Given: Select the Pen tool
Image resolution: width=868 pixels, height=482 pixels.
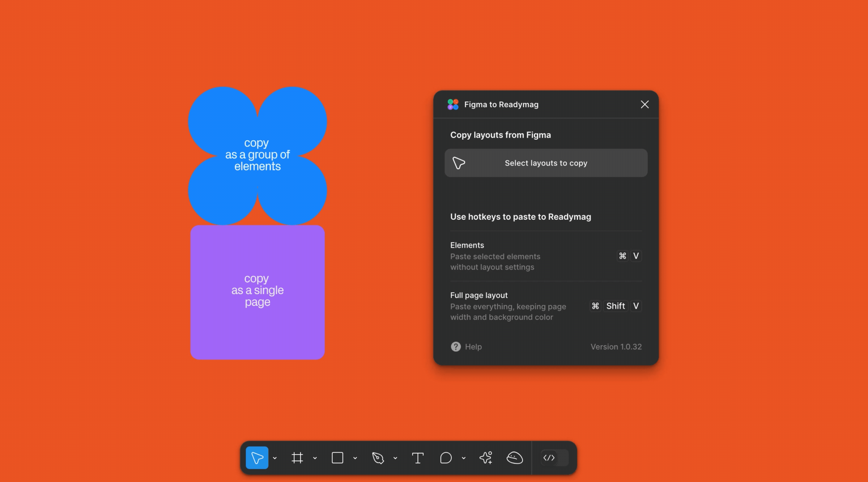Looking at the screenshot, I should point(378,458).
